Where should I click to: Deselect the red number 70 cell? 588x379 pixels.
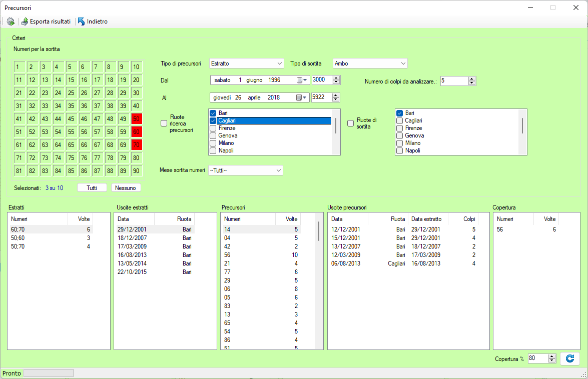[137, 145]
